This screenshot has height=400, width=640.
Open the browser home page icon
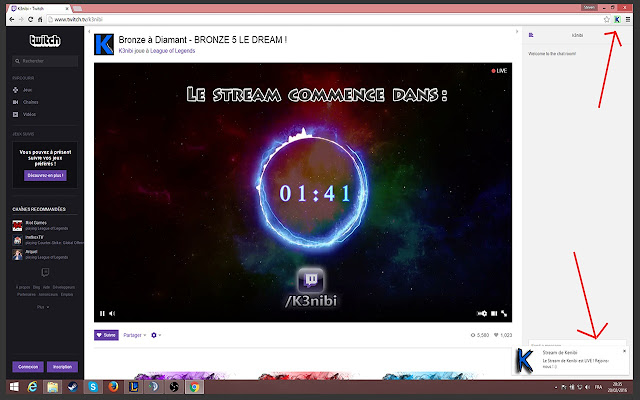click(40, 19)
